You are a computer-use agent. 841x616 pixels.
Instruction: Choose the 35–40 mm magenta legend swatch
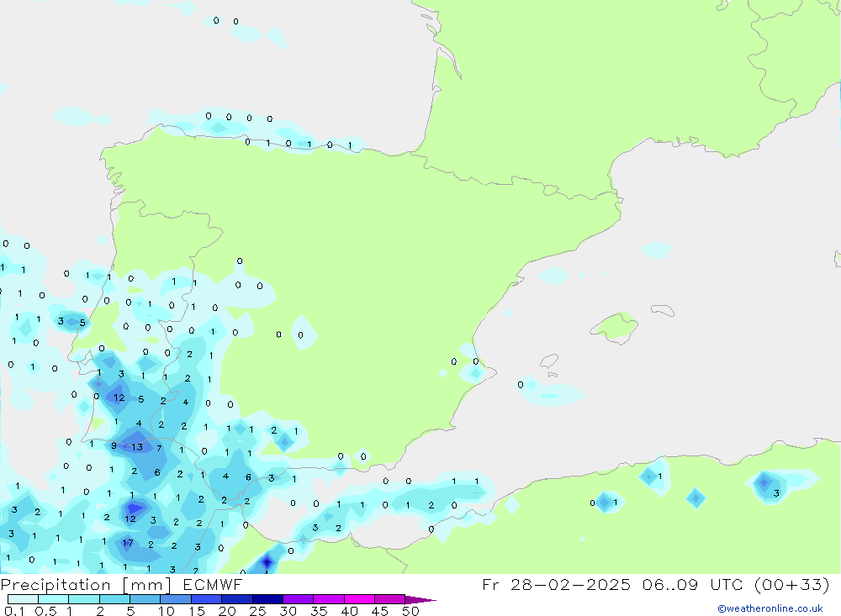click(329, 599)
